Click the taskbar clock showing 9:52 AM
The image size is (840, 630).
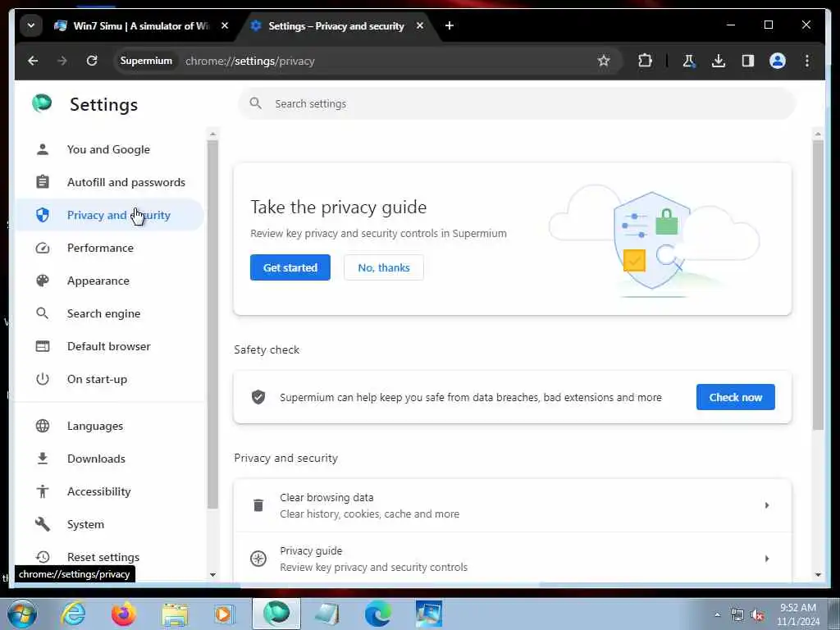point(798,614)
